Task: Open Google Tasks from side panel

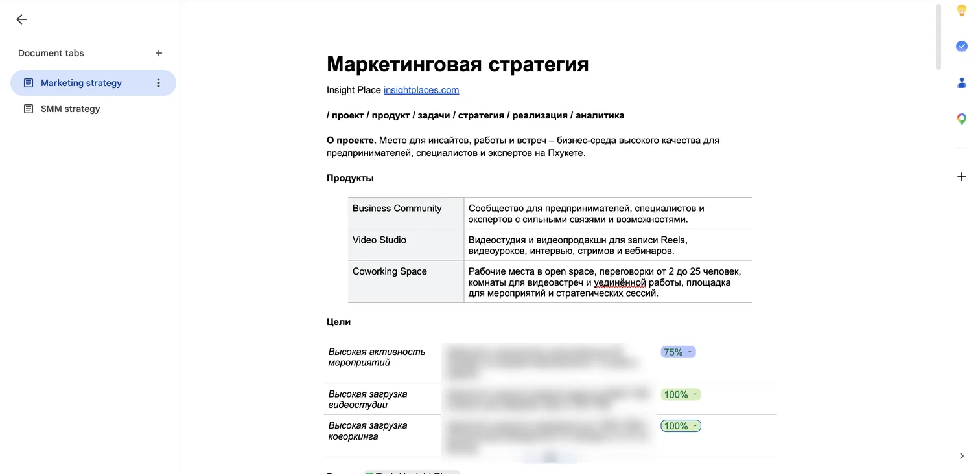Action: [x=962, y=47]
